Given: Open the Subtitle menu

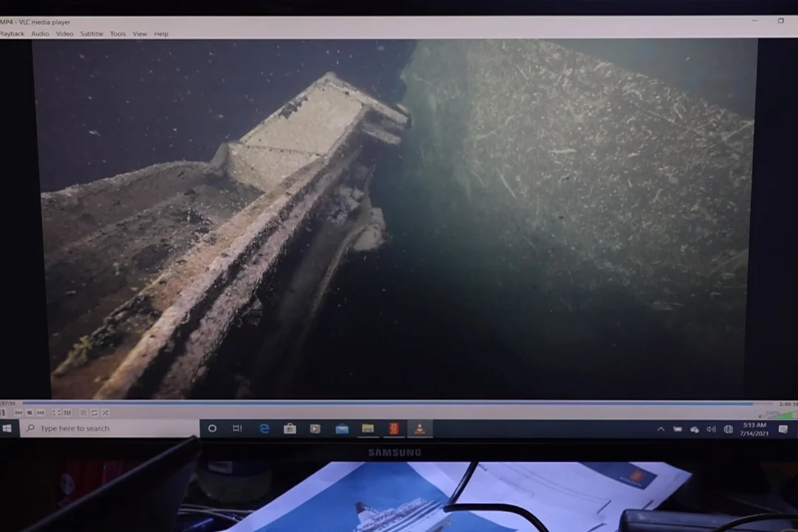Looking at the screenshot, I should (92, 34).
